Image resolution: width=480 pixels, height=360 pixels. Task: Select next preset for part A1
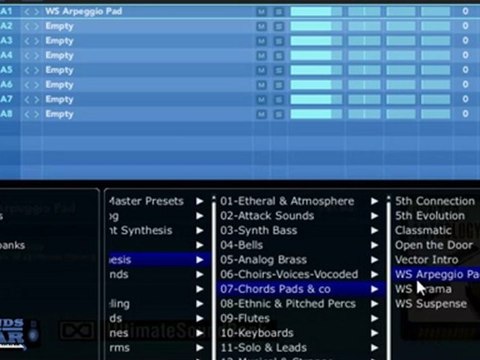(x=36, y=12)
